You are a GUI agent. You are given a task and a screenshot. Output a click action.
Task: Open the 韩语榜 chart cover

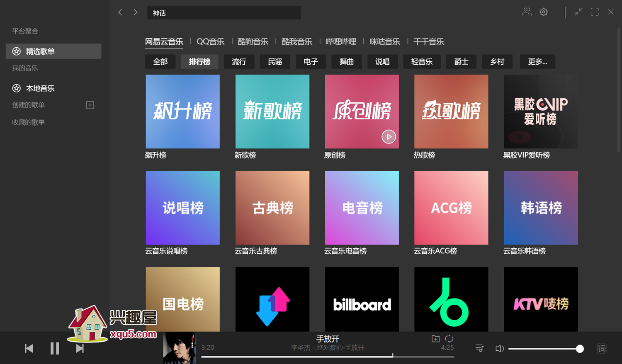[x=541, y=208]
